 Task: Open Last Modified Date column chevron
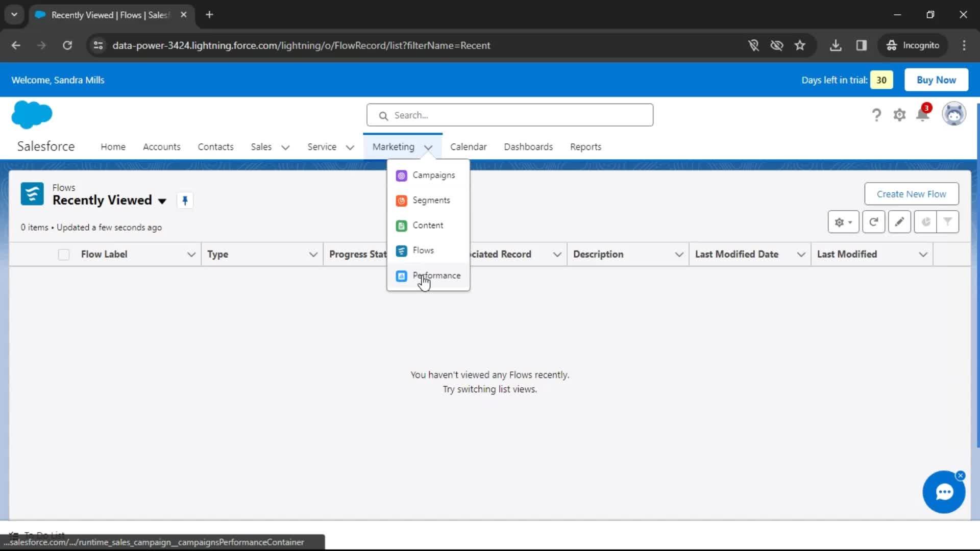point(801,255)
